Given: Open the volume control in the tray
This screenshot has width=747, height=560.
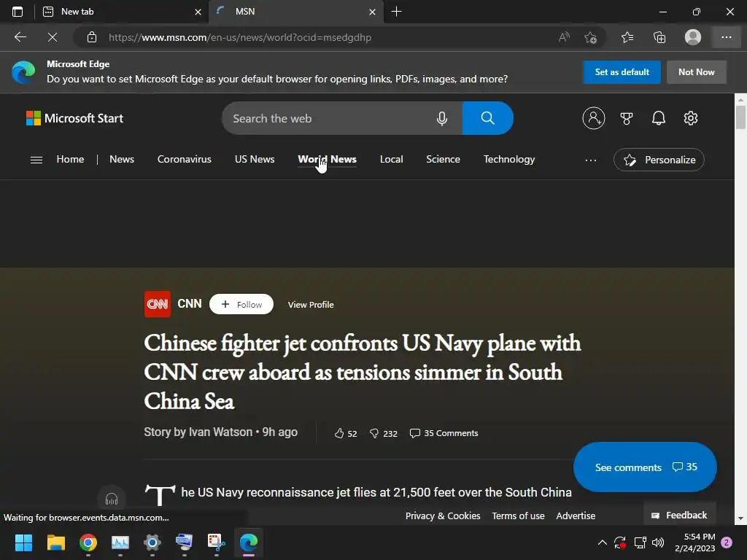Looking at the screenshot, I should click(658, 542).
